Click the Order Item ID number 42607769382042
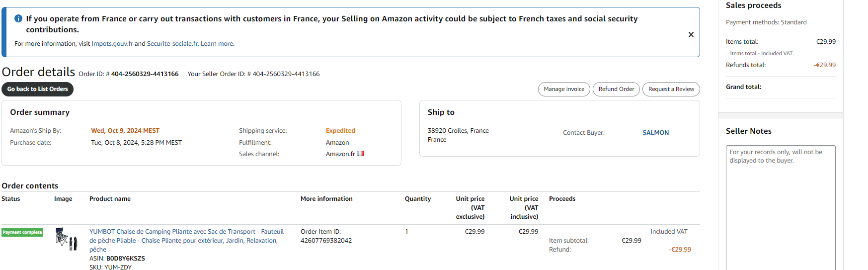 coord(326,241)
